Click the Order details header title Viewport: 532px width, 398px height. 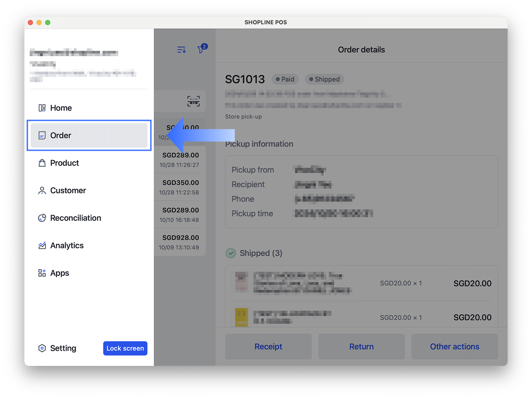[x=362, y=50]
